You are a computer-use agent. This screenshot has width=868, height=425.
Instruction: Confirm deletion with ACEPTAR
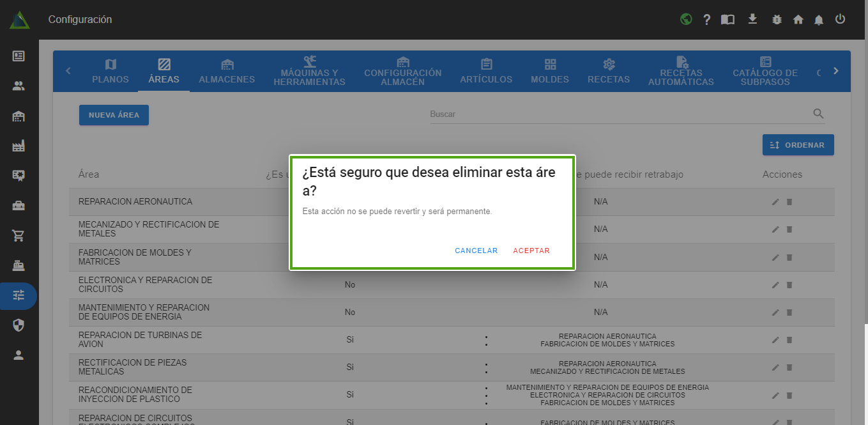click(531, 251)
